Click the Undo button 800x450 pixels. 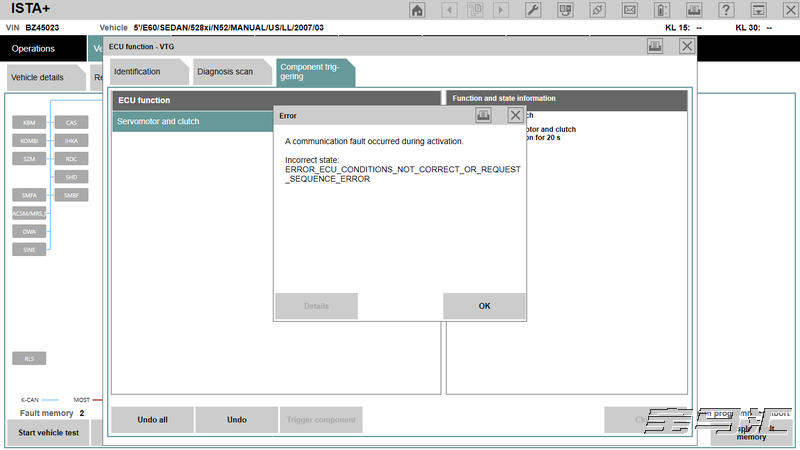[x=237, y=420]
